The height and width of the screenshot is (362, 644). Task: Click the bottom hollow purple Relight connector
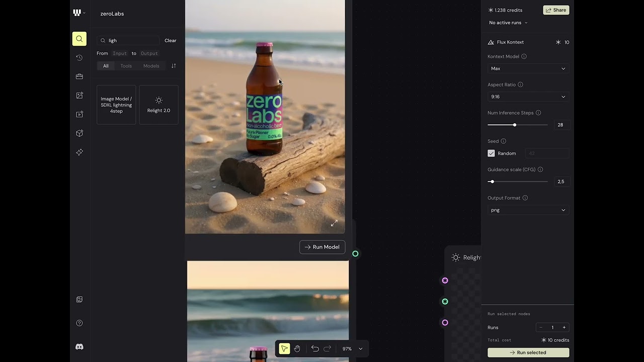[445, 323]
